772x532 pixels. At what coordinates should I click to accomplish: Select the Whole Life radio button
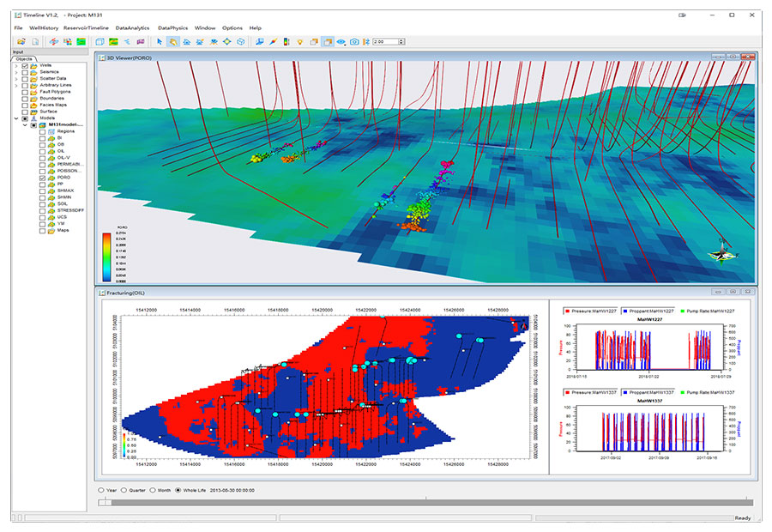(x=178, y=490)
